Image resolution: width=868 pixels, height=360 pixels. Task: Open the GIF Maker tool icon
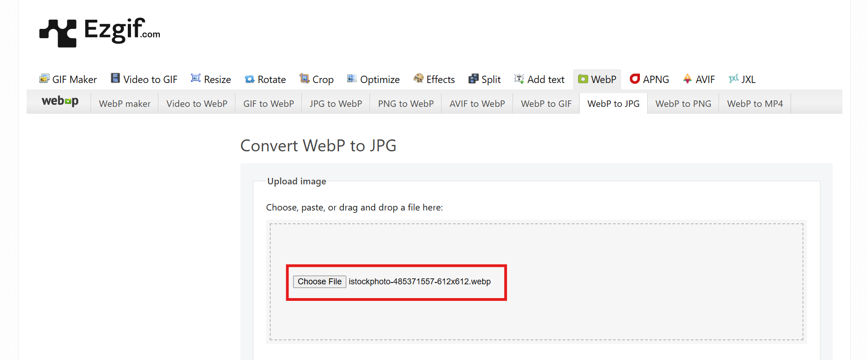click(44, 79)
